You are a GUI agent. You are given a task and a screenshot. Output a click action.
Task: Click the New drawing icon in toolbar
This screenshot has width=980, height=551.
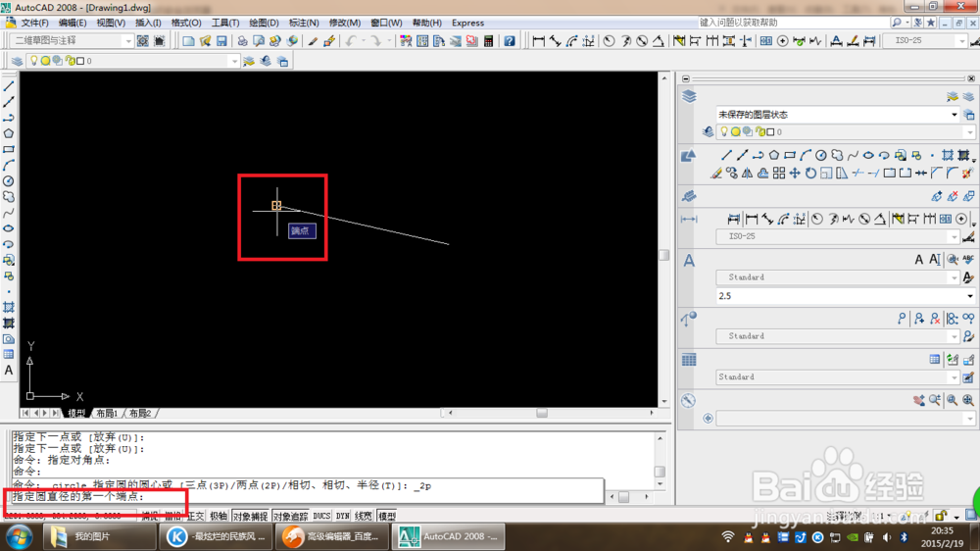tap(188, 41)
